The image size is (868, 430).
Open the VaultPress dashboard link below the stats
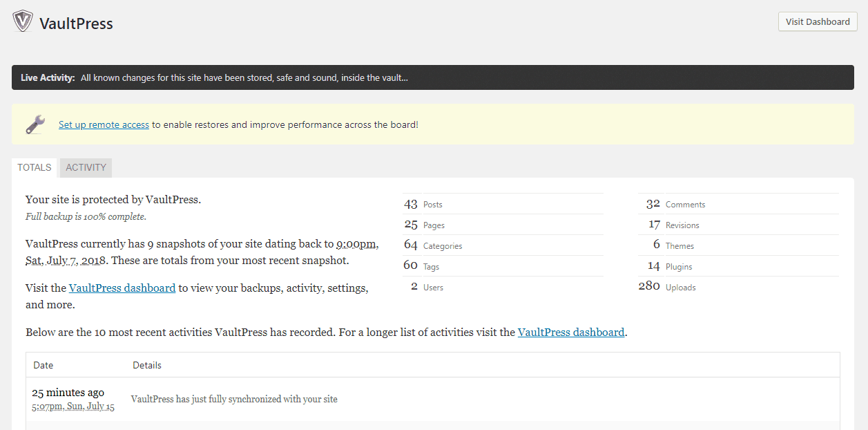pos(571,332)
